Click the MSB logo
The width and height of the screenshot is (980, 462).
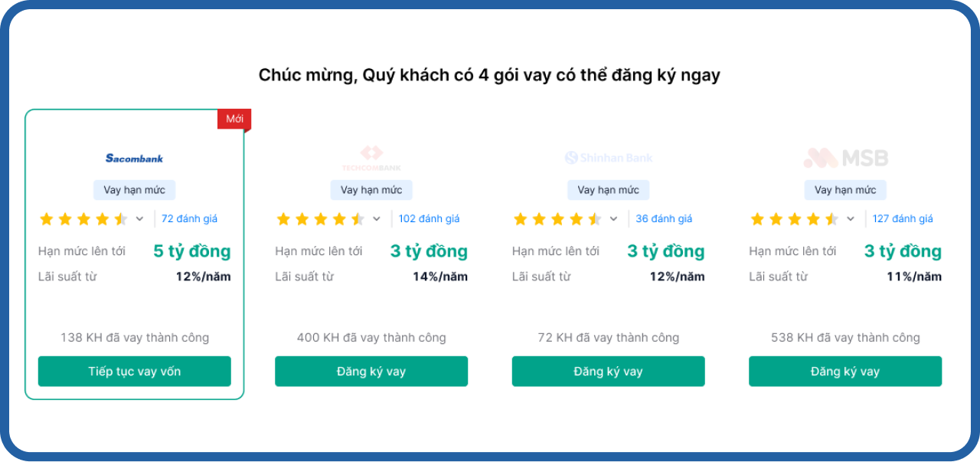(x=845, y=158)
